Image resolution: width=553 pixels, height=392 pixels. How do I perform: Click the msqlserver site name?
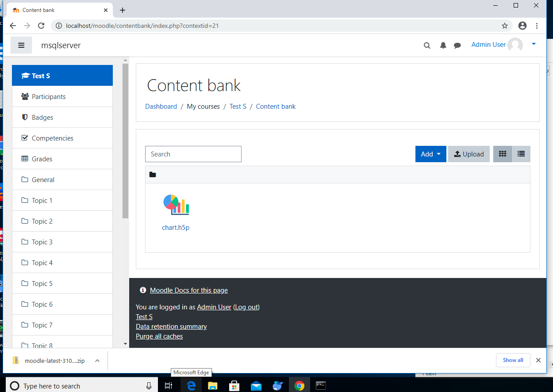pos(61,45)
